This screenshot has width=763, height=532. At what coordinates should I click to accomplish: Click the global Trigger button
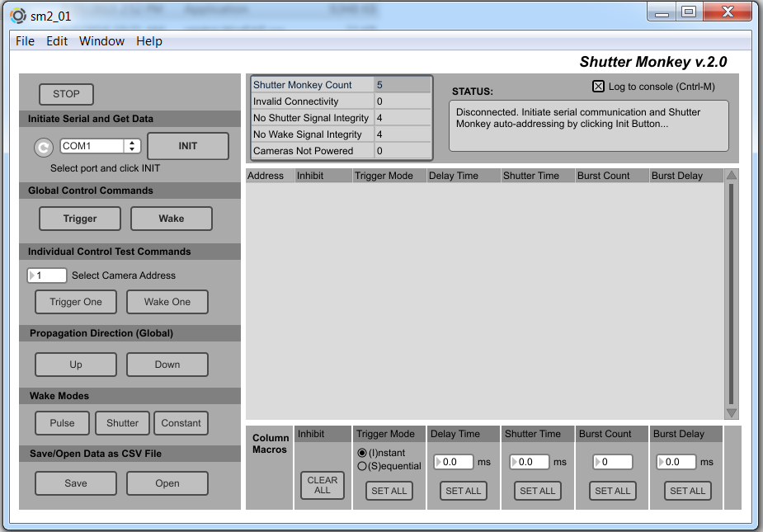[80, 219]
